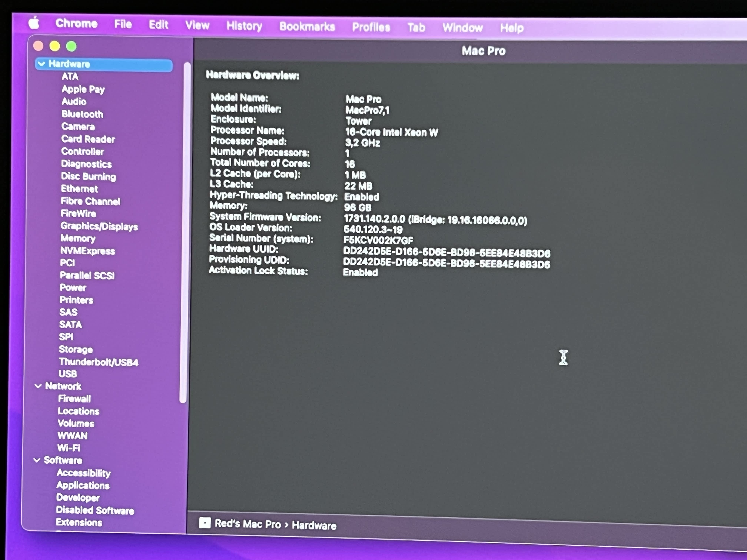Click Red's Mac Pro in path bar

[248, 524]
